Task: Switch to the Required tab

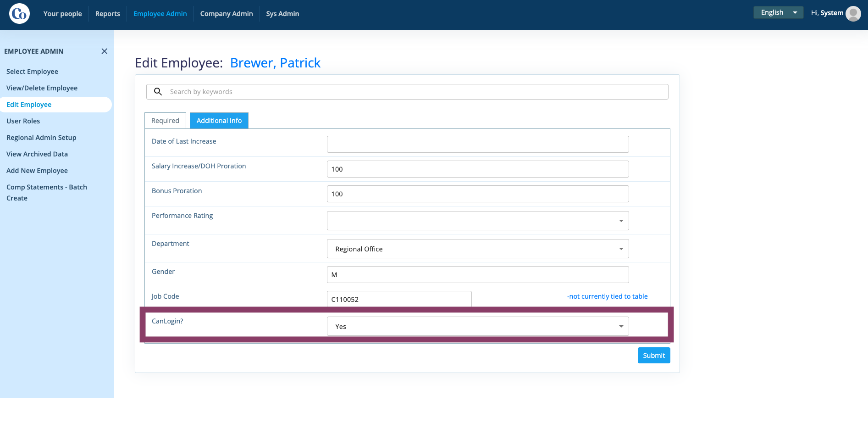Action: (165, 121)
